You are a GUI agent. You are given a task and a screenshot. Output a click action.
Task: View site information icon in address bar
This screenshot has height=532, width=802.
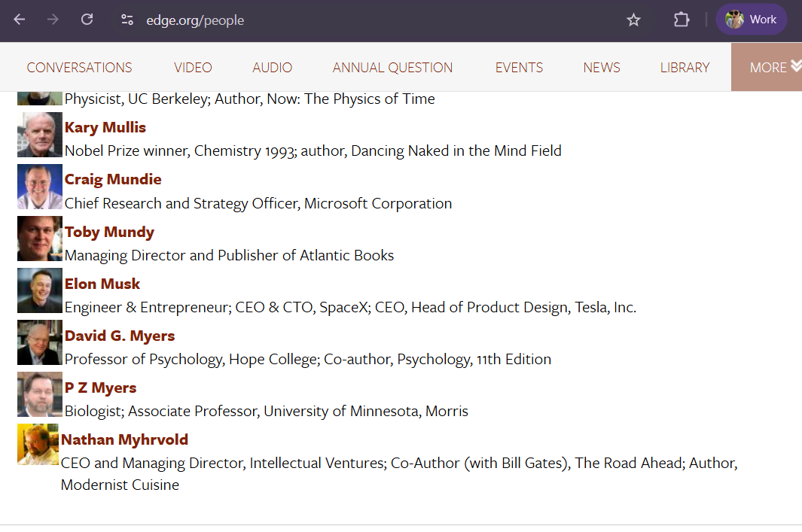point(127,20)
